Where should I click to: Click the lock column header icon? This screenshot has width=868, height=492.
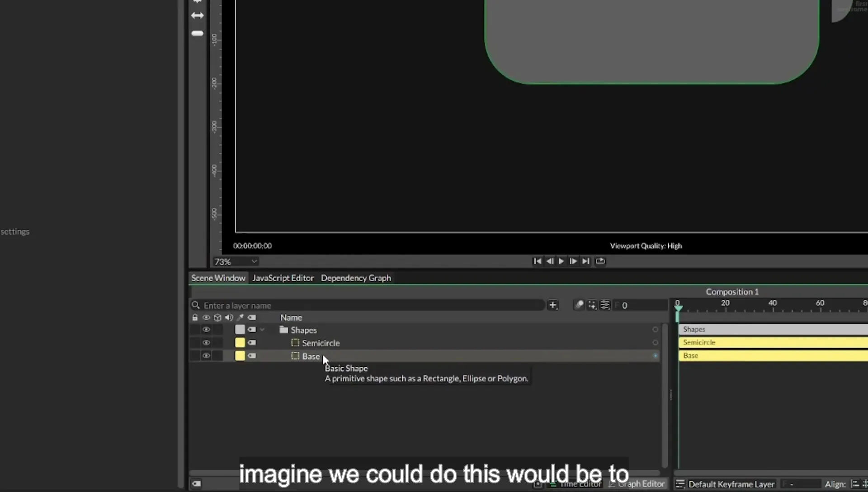pyautogui.click(x=195, y=317)
